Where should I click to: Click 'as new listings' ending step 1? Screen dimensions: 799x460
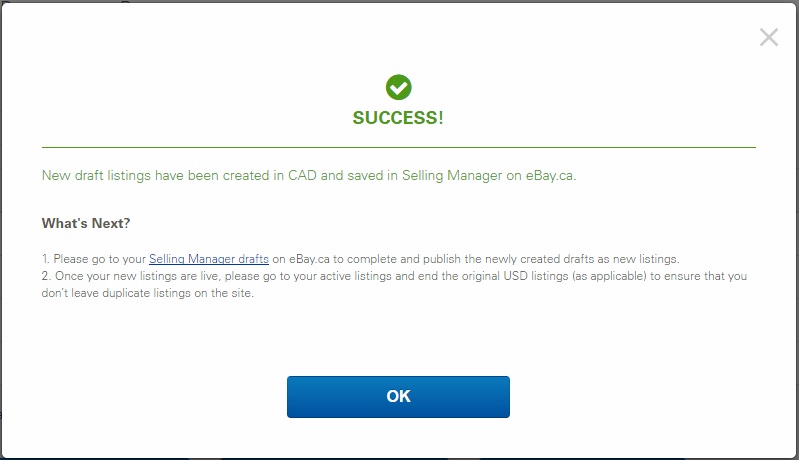tap(644, 259)
